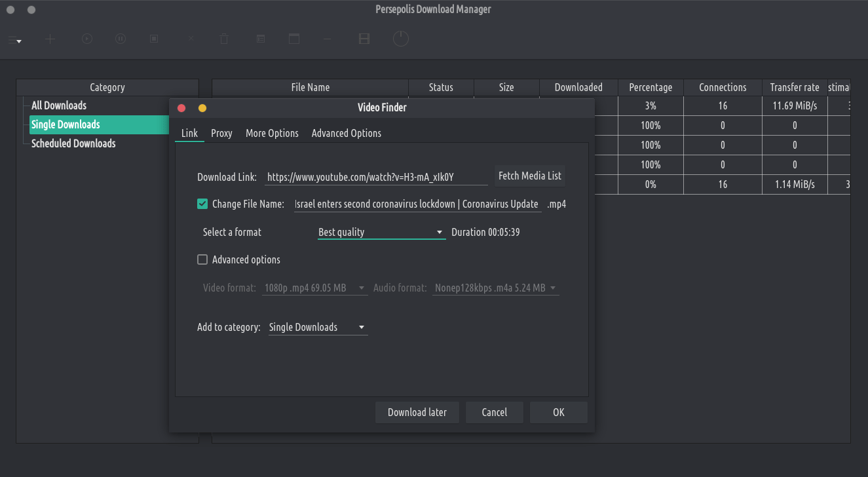The image size is (868, 477).
Task: Click the 11.69 MiB/s transfer rate cell
Action: click(x=795, y=105)
